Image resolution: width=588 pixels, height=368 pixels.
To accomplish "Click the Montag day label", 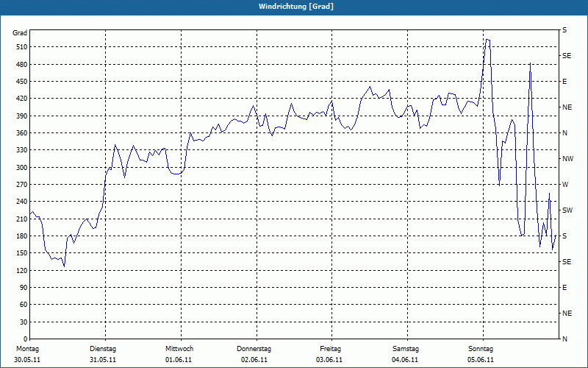I will click(x=27, y=349).
